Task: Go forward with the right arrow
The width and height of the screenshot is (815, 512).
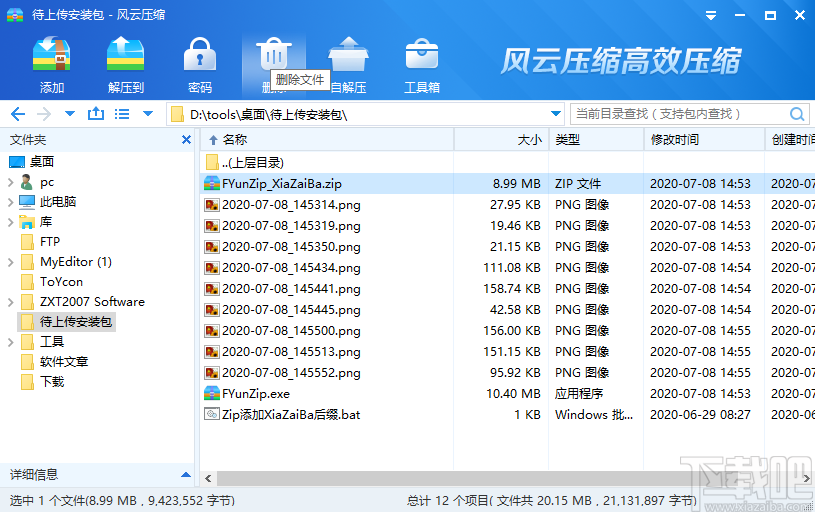Action: [x=44, y=114]
